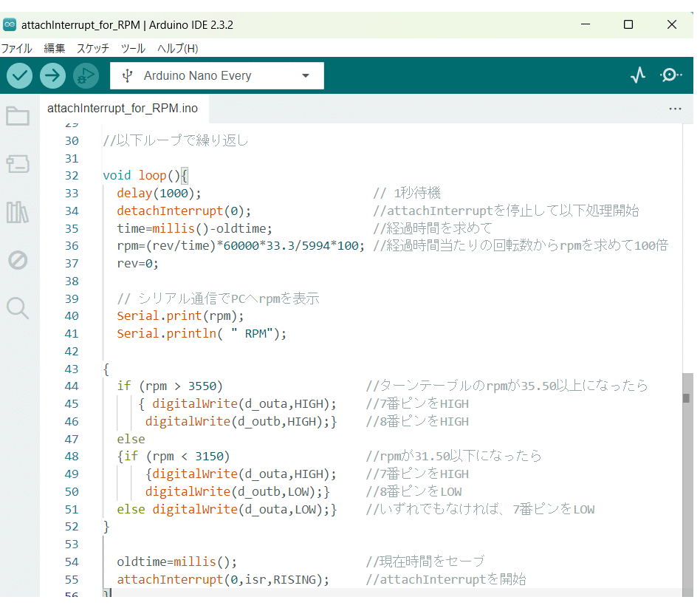The image size is (700, 611).
Task: Start debugging with the Debug button
Action: (86, 75)
